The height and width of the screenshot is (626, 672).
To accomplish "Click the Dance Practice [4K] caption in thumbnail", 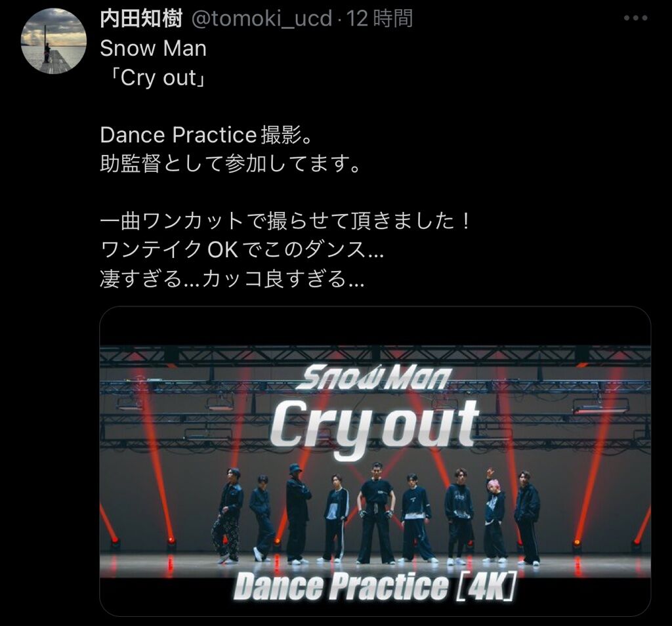I will pyautogui.click(x=375, y=586).
